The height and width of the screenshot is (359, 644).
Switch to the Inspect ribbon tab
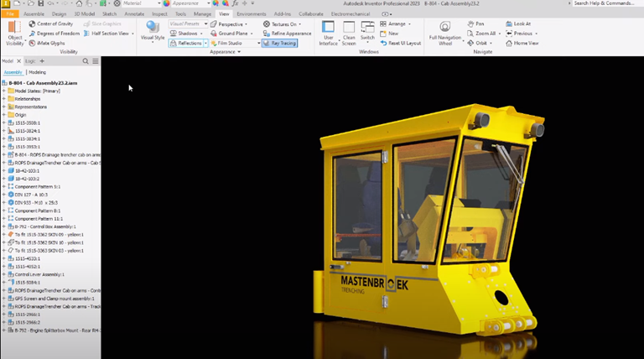coord(159,14)
